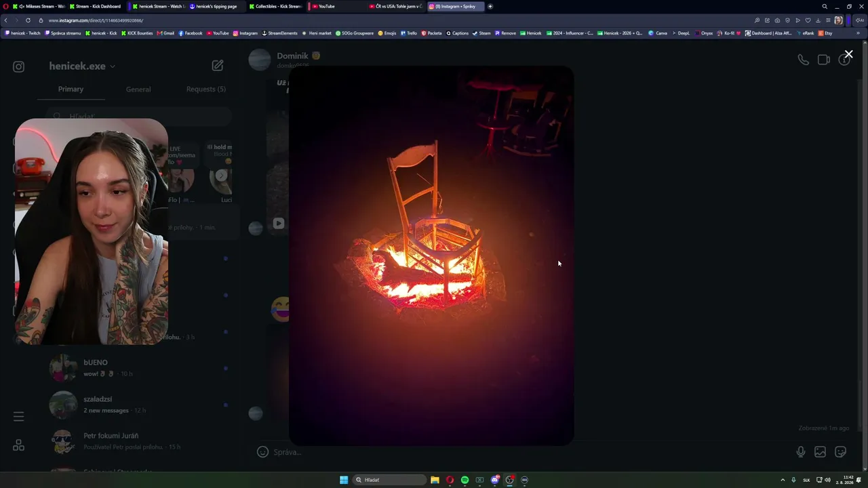The image size is (868, 488).
Task: Open the Canva bookmark
Action: pyautogui.click(x=658, y=33)
